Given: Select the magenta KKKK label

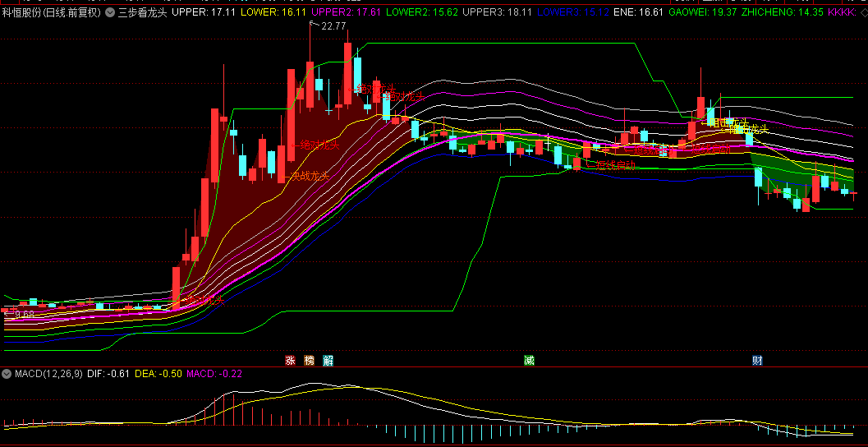Looking at the screenshot, I should click(843, 12).
